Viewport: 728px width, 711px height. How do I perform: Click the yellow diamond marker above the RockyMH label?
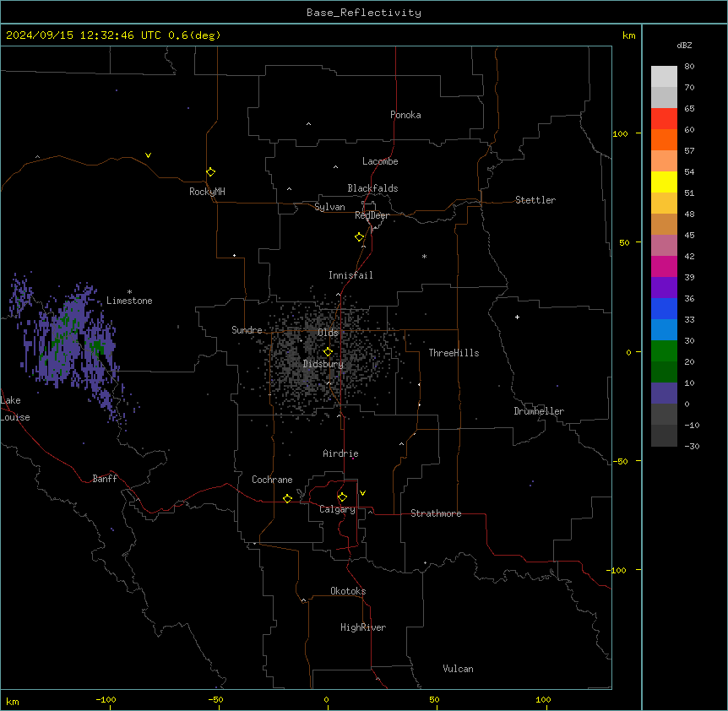(x=211, y=172)
